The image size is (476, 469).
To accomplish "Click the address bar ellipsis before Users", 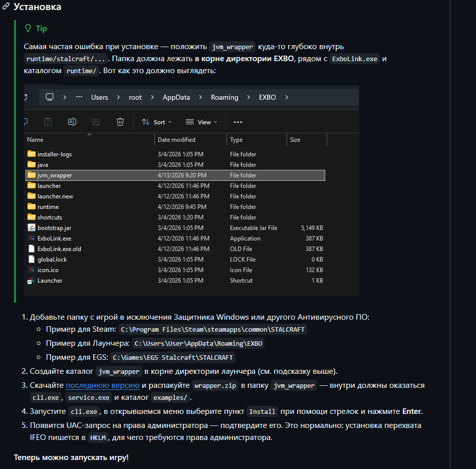I will (79, 97).
